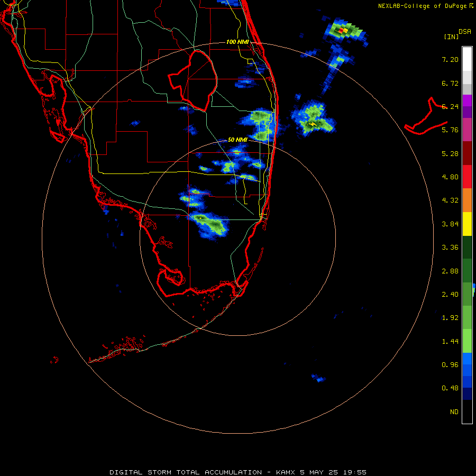Select the 2.40 legend value

point(450,295)
